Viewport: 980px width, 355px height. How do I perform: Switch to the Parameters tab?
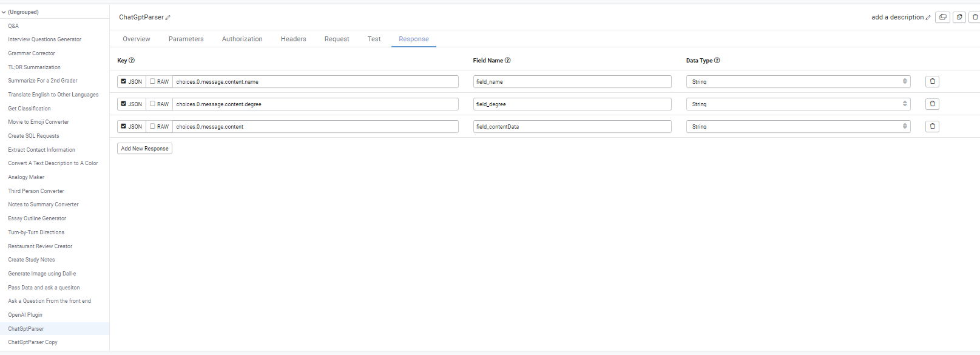[186, 39]
